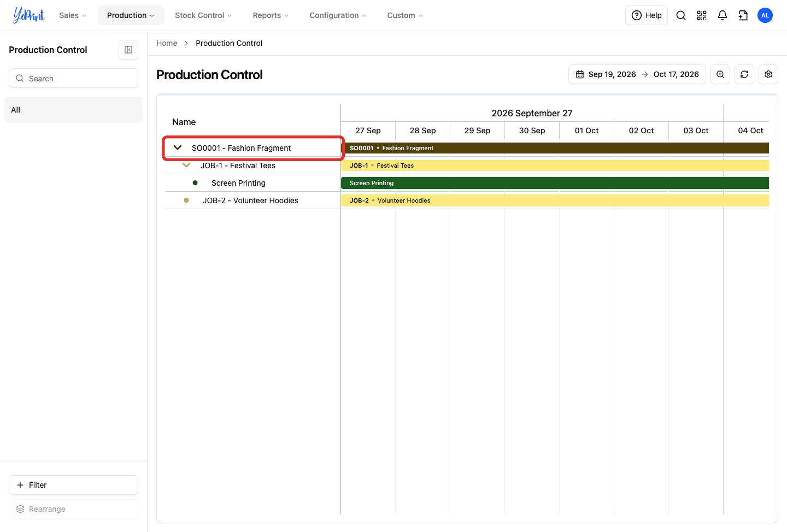Change the Sep 19, 2026 start date

point(612,74)
